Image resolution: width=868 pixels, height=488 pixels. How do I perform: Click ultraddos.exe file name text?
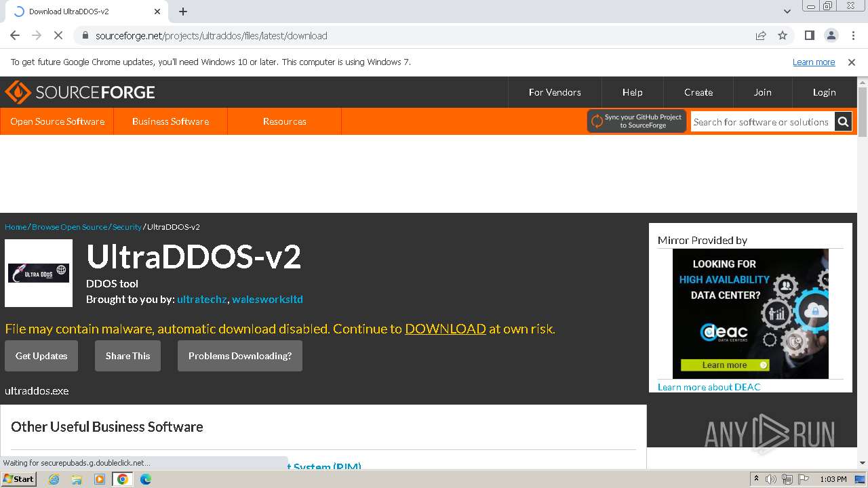pyautogui.click(x=37, y=390)
